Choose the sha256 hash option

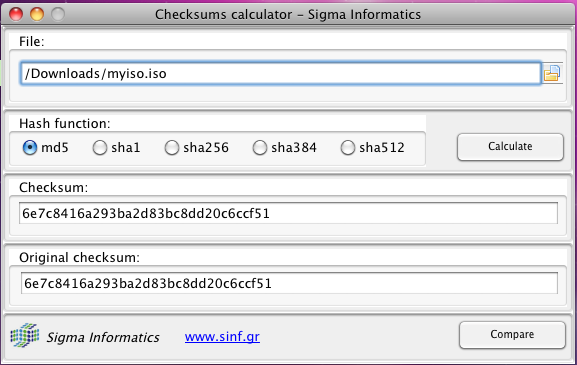point(171,148)
